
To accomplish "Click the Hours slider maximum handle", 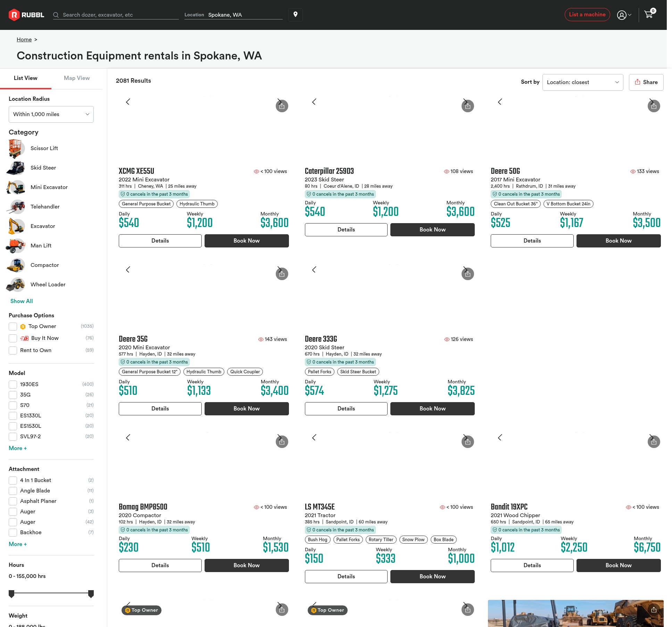I will (x=91, y=594).
